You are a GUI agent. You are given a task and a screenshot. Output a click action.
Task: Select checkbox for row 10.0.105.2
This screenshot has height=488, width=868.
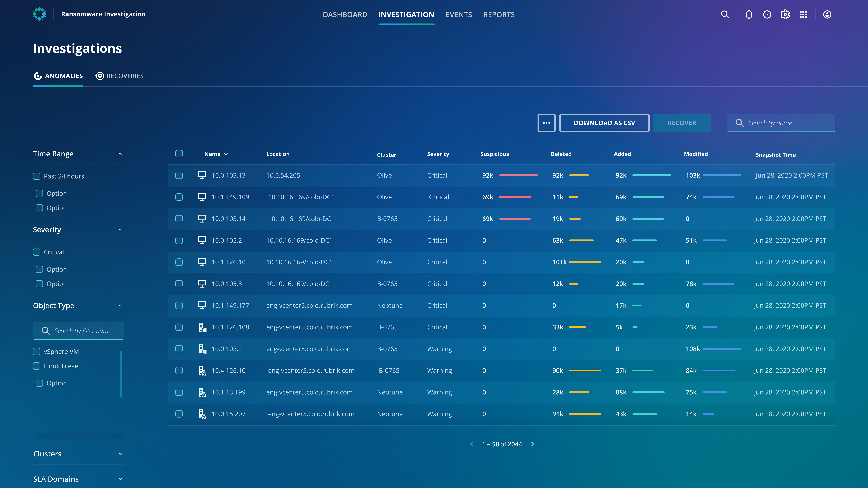point(179,240)
